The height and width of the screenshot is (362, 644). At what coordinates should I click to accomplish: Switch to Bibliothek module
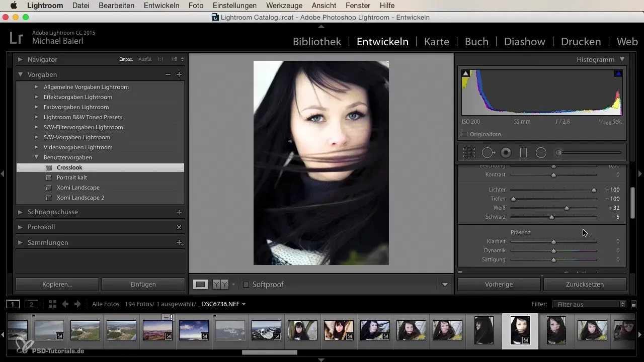pyautogui.click(x=317, y=42)
